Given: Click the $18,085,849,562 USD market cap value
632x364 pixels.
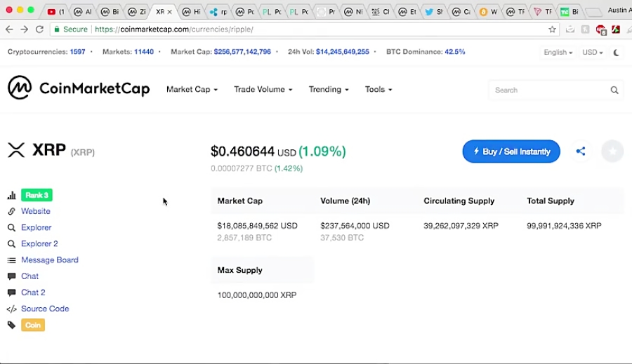Looking at the screenshot, I should coord(257,226).
